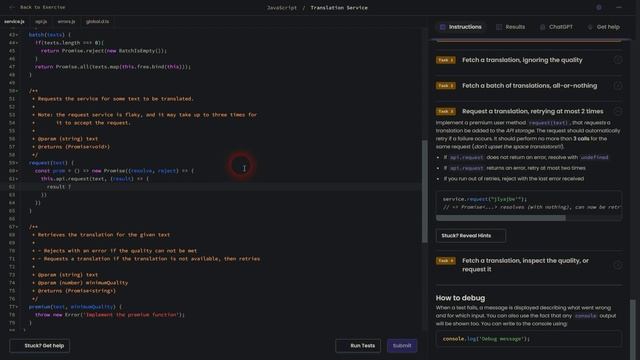
Task: Click line number 66 in the gutter
Action: [12, 219]
